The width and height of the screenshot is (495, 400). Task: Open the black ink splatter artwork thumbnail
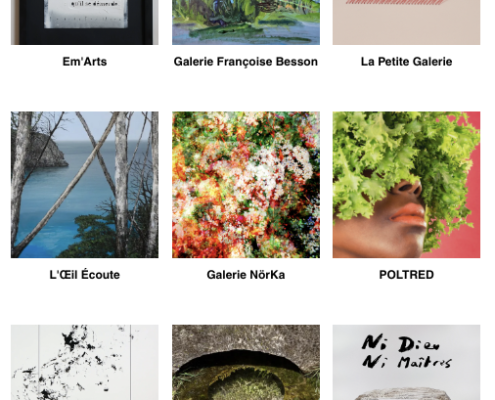point(85,362)
